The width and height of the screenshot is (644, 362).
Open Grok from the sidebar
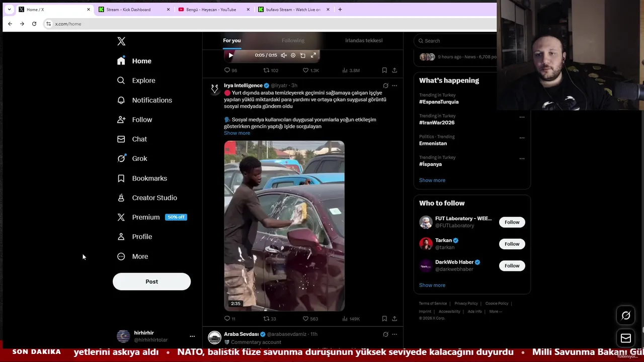click(132, 158)
